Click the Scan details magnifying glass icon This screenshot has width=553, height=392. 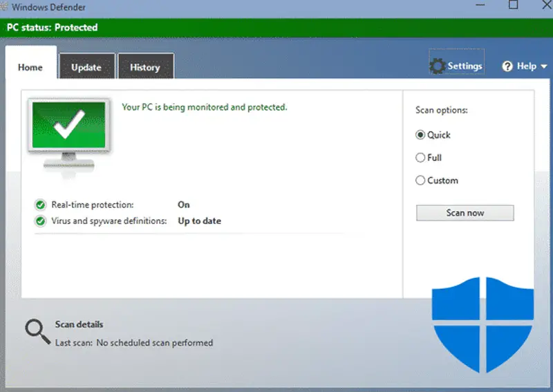pos(37,332)
